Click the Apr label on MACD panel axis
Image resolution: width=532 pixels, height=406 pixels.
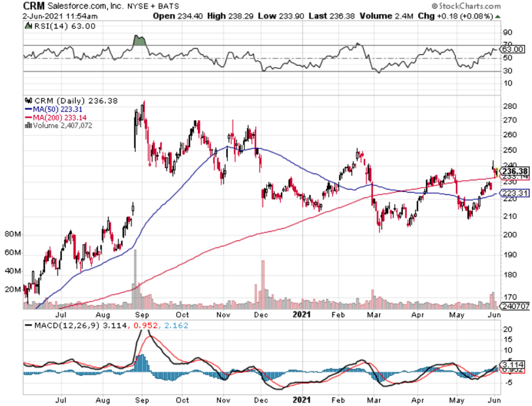tap(418, 400)
